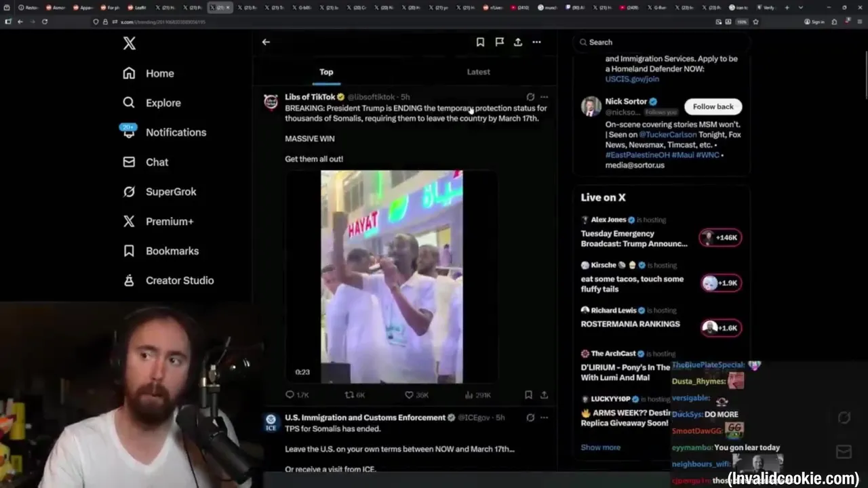Go back using the arrow above the timeline
This screenshot has height=488, width=868.
pos(266,42)
